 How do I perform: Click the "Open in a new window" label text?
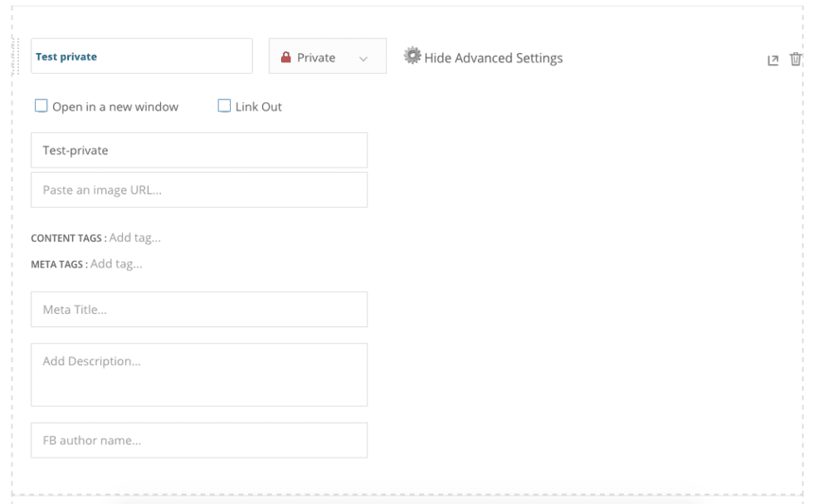pos(115,107)
